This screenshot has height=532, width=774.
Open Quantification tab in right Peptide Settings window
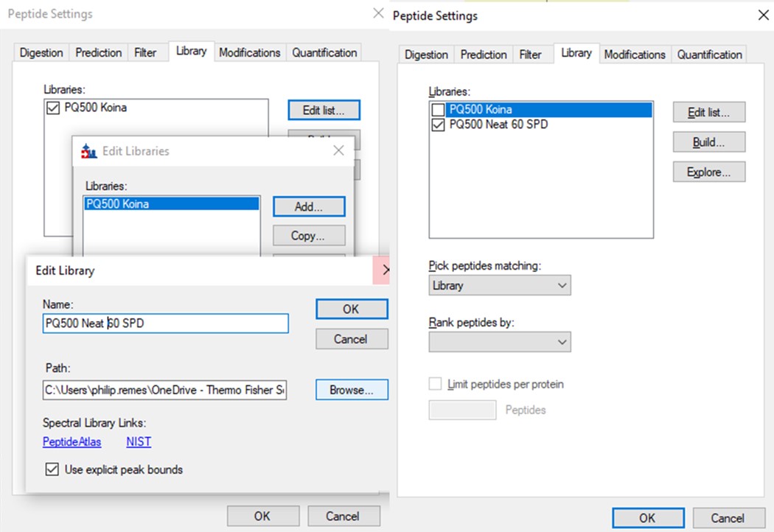click(709, 55)
